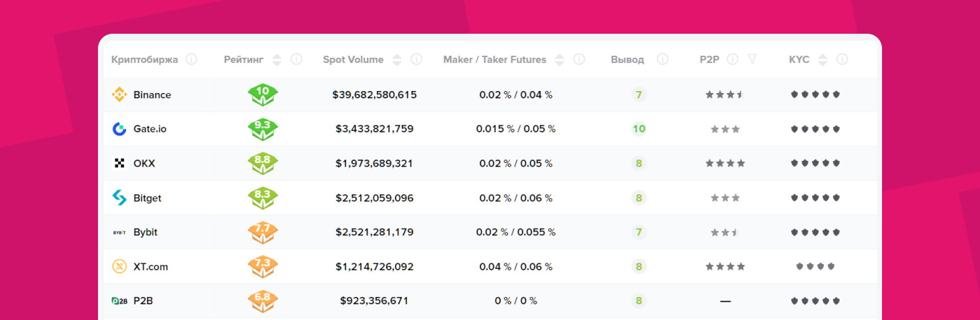The height and width of the screenshot is (320, 980).
Task: Show info tooltip for Рейтинг column
Action: 297,59
